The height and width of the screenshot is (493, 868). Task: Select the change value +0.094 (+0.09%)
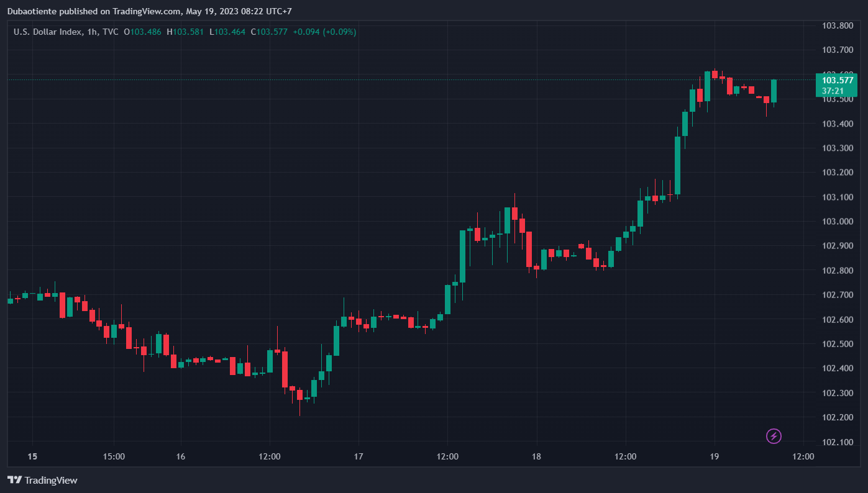click(324, 32)
